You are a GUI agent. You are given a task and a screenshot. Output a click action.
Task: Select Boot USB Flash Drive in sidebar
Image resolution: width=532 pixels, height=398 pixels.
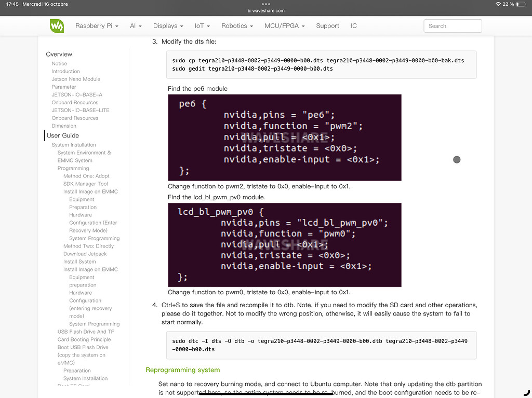pyautogui.click(x=82, y=347)
